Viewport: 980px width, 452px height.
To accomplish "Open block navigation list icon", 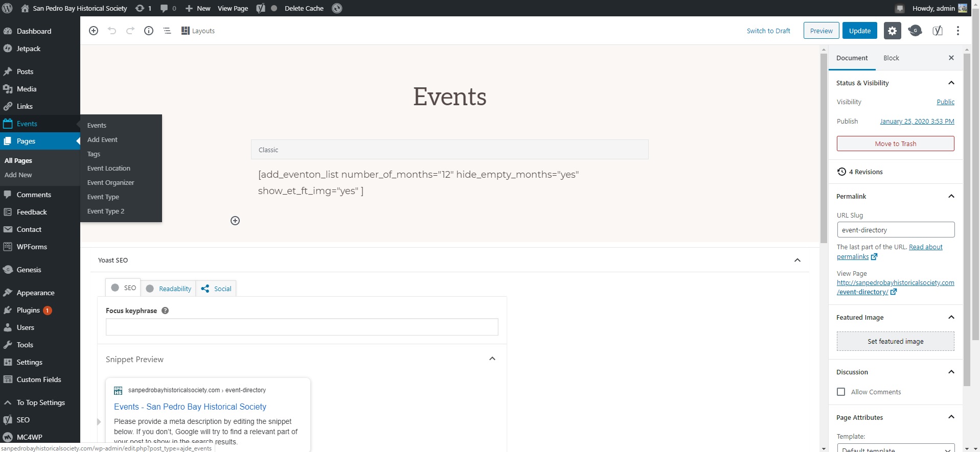I will [167, 31].
